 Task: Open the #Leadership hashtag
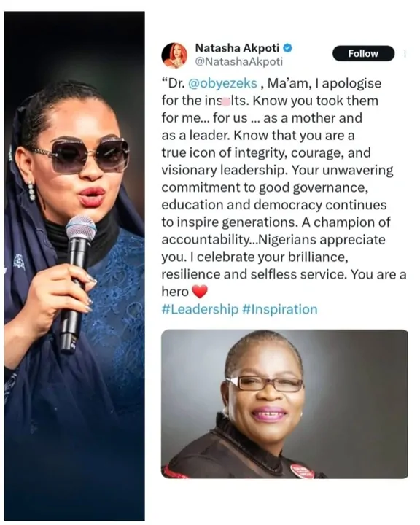pyautogui.click(x=200, y=309)
